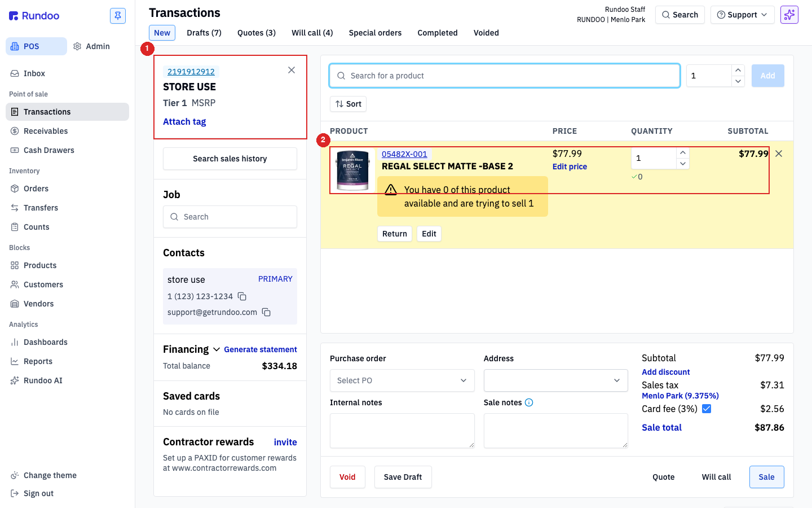Open Dashboards under Analytics

pos(67,342)
